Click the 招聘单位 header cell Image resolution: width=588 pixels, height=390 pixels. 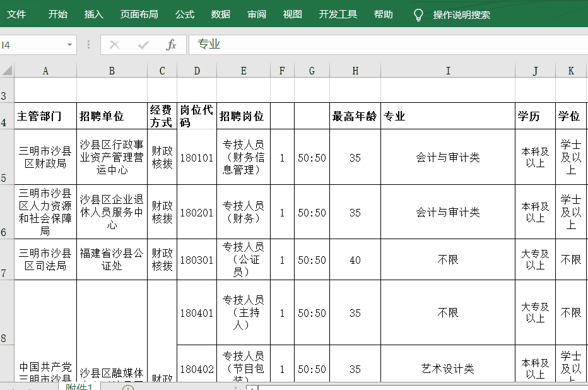pyautogui.click(x=112, y=116)
